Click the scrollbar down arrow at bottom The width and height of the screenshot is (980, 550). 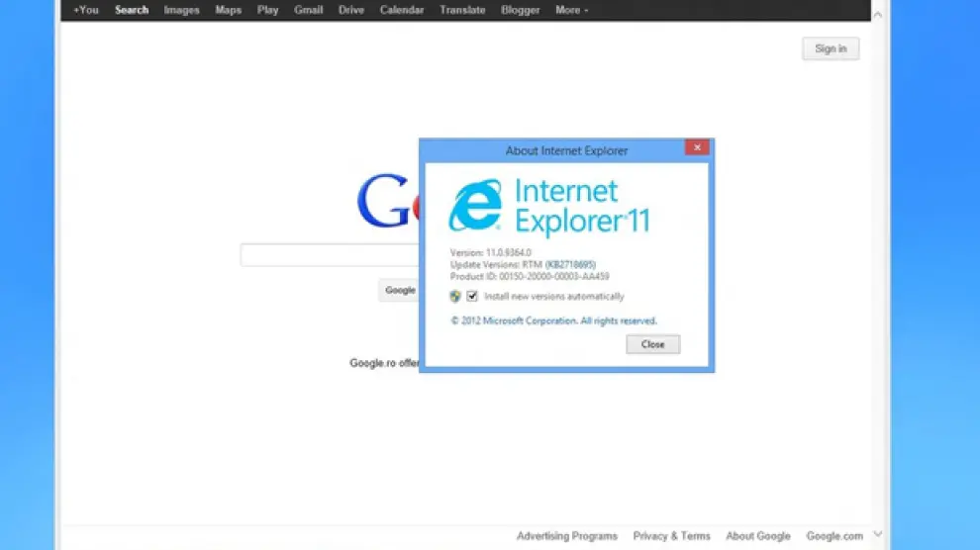879,535
